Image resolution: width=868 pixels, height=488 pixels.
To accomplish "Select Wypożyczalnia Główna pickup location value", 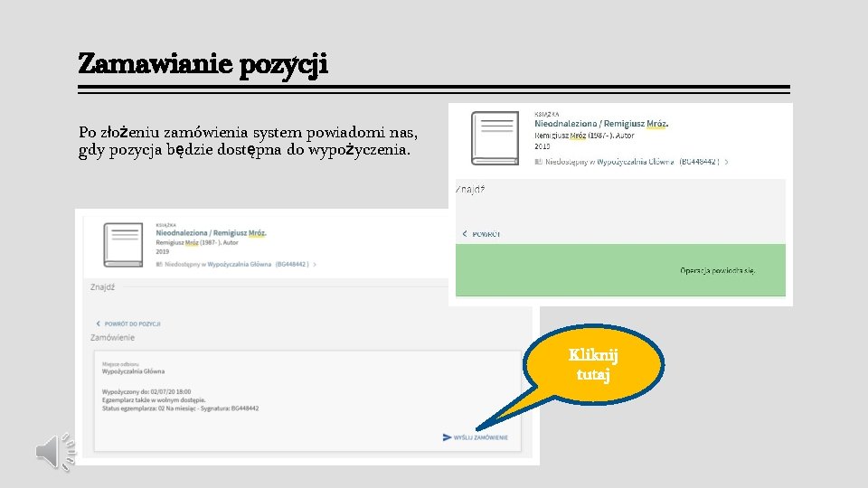I will 133,371.
